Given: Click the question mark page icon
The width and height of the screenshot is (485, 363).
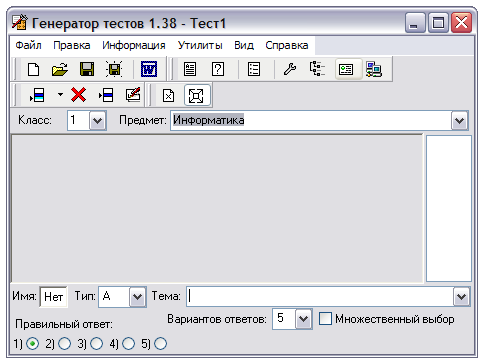Looking at the screenshot, I should click(x=218, y=70).
